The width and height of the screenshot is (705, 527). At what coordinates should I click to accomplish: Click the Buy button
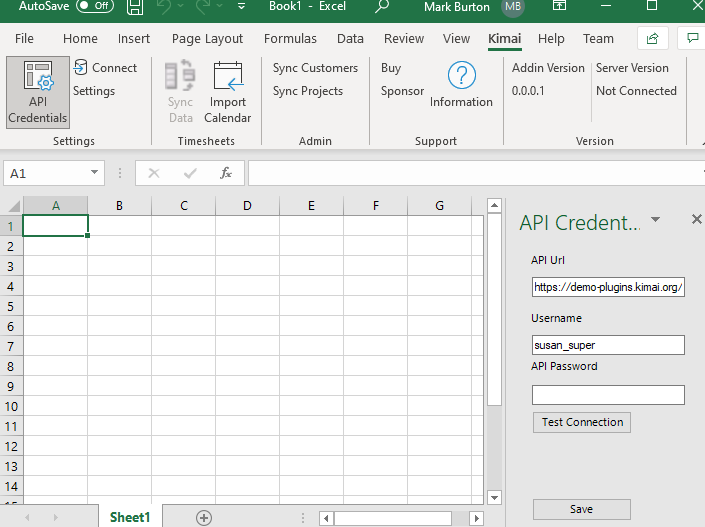pyautogui.click(x=391, y=68)
